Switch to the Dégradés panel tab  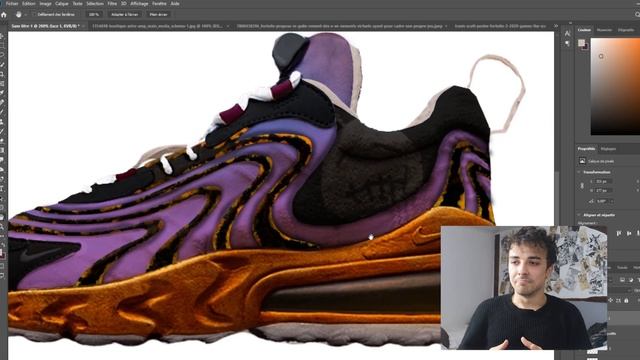point(626,30)
